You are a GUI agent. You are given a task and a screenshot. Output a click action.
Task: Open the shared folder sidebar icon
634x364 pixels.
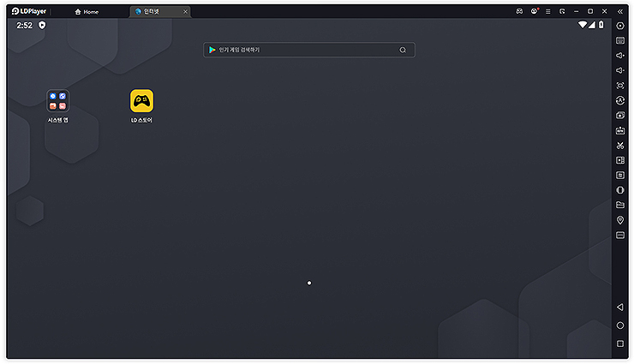coord(619,205)
